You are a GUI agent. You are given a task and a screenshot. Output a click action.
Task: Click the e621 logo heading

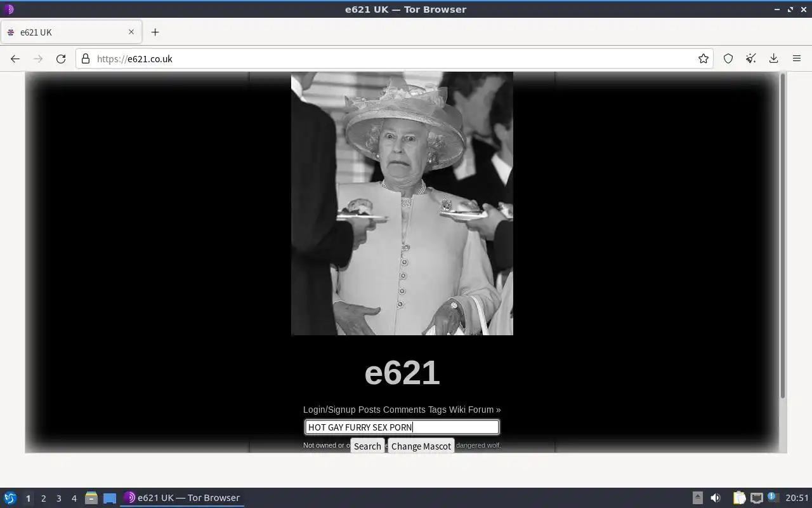coord(402,372)
